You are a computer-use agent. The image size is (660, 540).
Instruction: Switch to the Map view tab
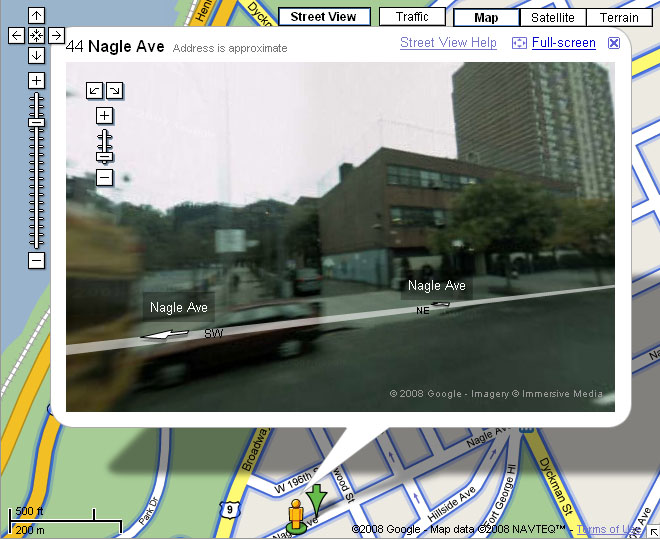[486, 18]
